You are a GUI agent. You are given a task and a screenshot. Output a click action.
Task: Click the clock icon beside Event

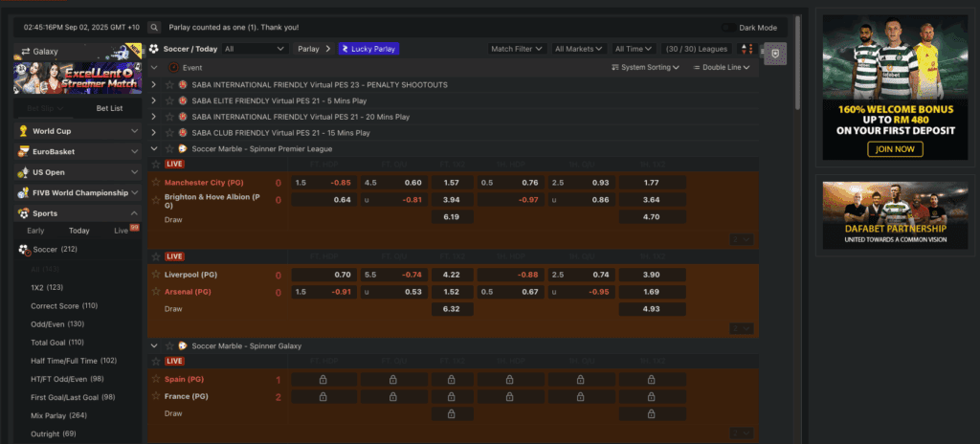(x=173, y=68)
